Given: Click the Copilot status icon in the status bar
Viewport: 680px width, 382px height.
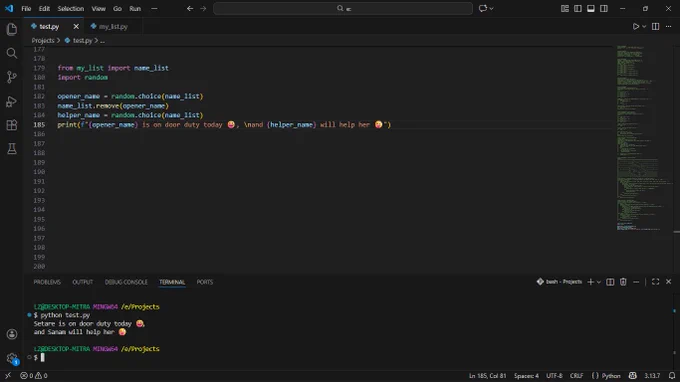Looking at the screenshot, I should pos(633,376).
